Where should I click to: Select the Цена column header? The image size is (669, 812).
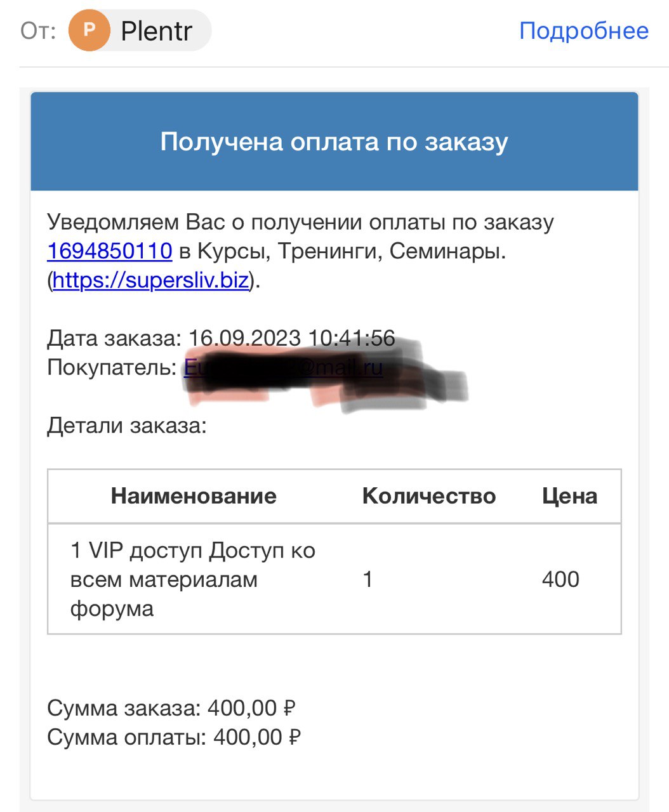[570, 496]
